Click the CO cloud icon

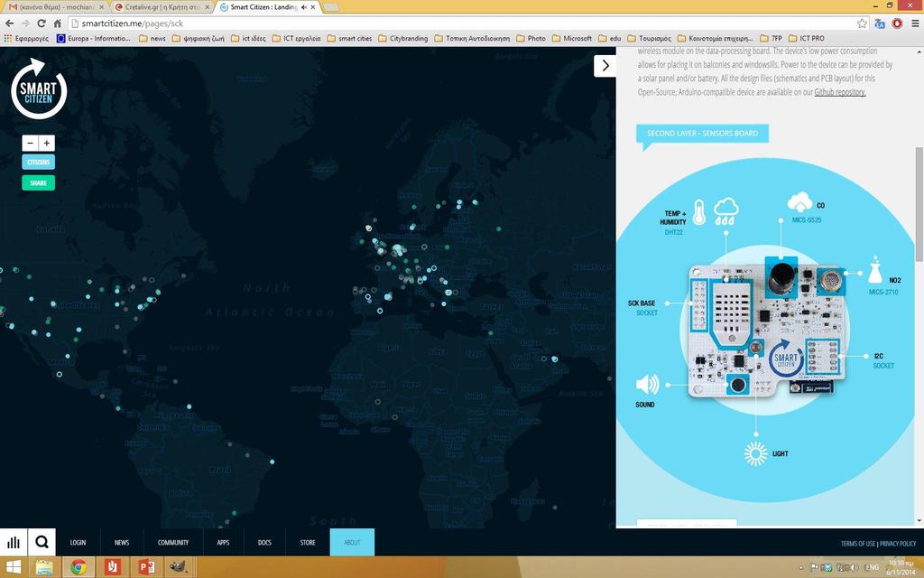tap(799, 202)
